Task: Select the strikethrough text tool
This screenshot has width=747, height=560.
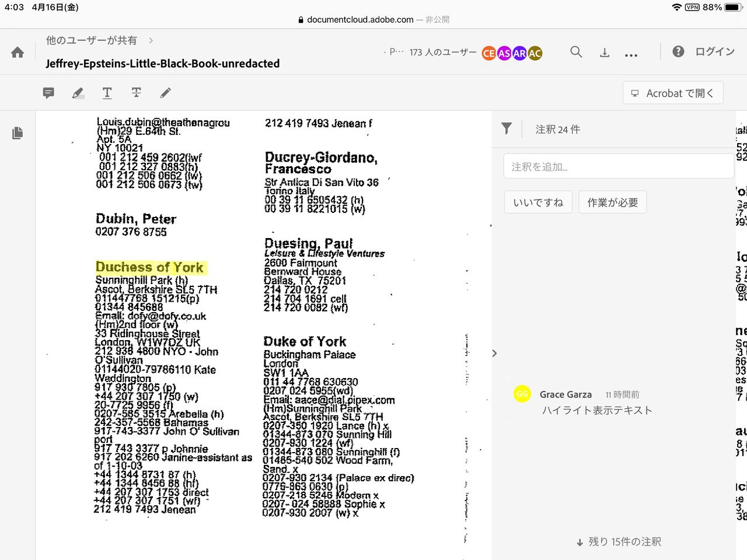Action: 137,93
